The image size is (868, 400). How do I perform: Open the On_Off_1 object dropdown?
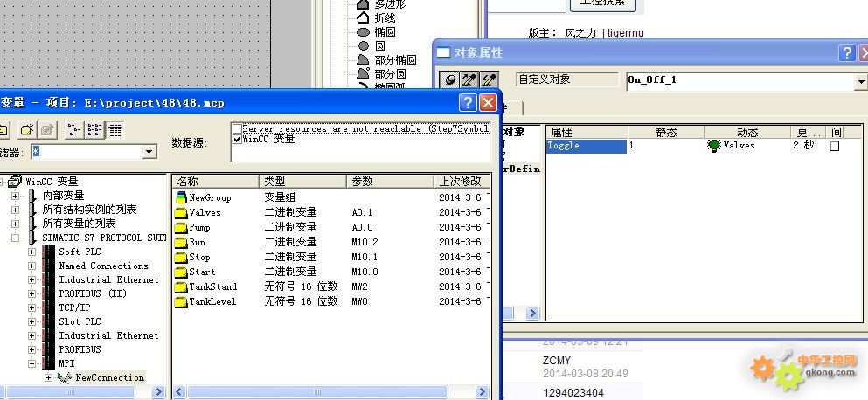point(861,81)
